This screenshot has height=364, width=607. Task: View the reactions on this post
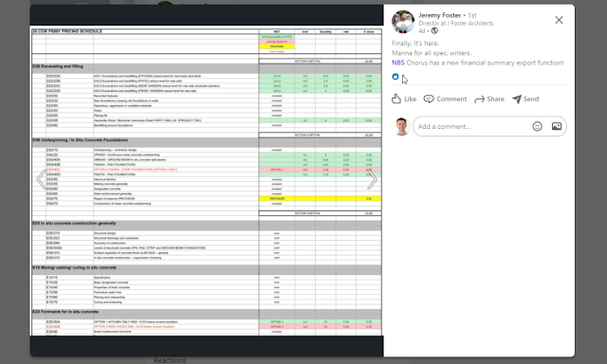point(395,77)
